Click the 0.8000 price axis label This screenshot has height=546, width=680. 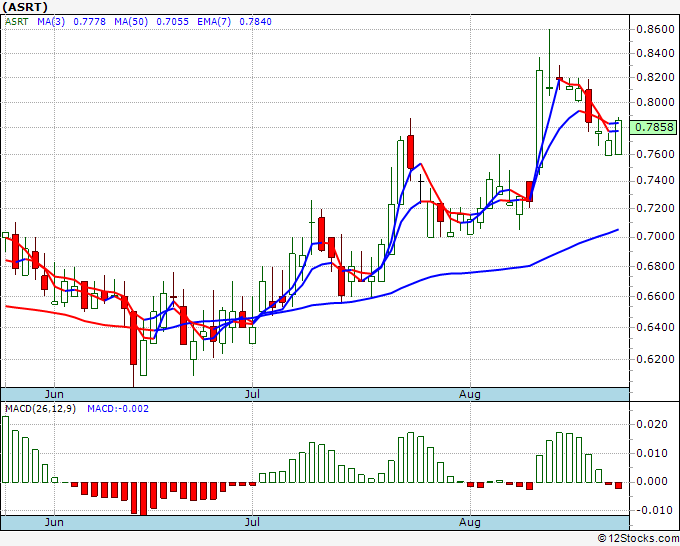click(655, 103)
